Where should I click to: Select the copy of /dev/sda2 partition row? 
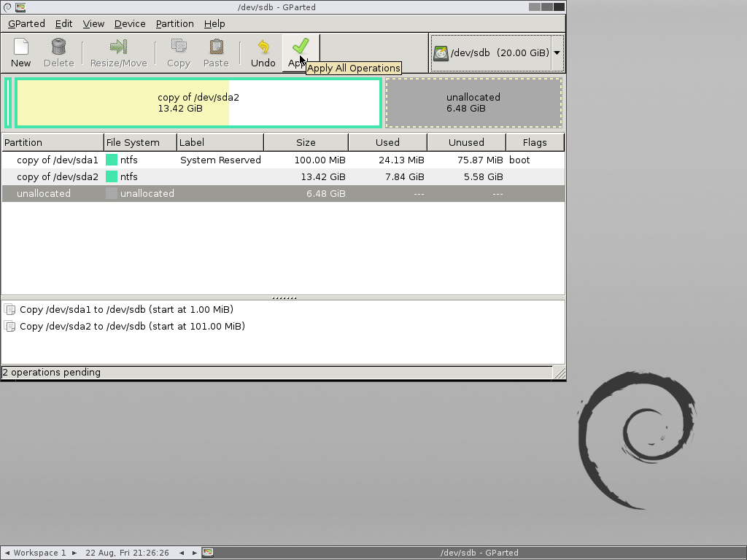pos(283,176)
